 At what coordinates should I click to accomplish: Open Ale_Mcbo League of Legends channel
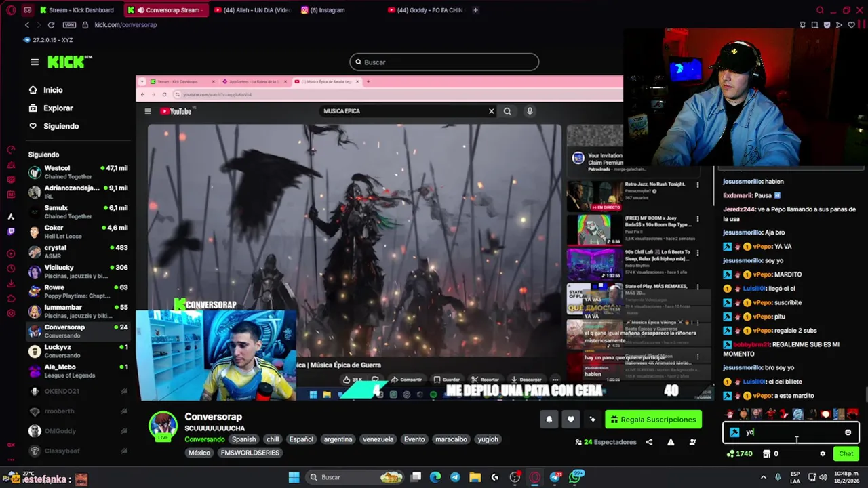point(78,371)
